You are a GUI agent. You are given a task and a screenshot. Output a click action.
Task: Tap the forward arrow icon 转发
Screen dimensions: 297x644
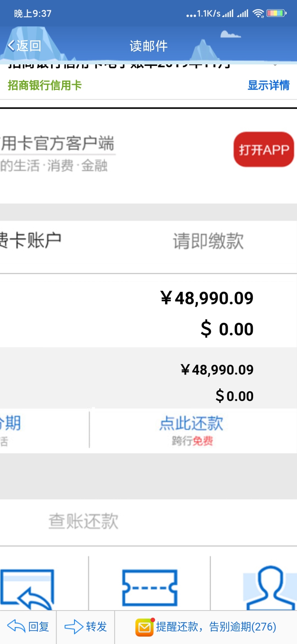[x=74, y=627]
